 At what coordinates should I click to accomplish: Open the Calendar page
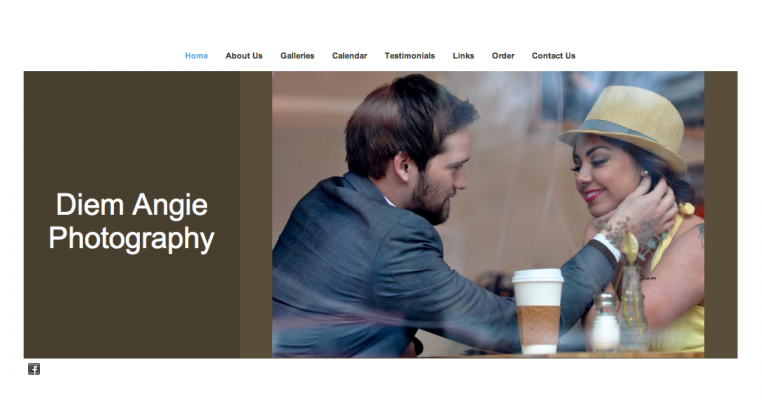[x=349, y=56]
